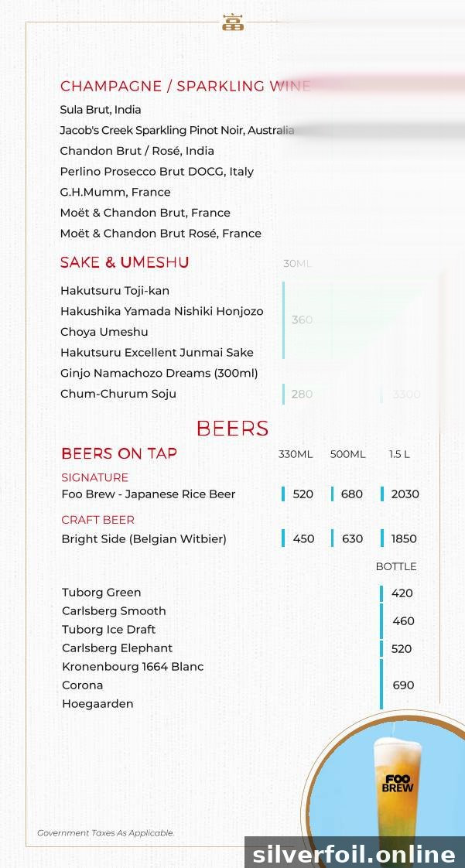Click the Champagne / Sparkling Wine heading
The width and height of the screenshot is (465, 868).
(186, 87)
